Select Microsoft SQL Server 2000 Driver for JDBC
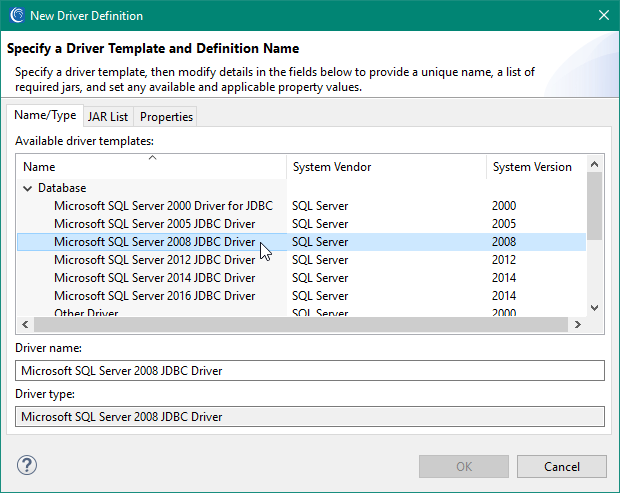This screenshot has width=620, height=493. 163,206
